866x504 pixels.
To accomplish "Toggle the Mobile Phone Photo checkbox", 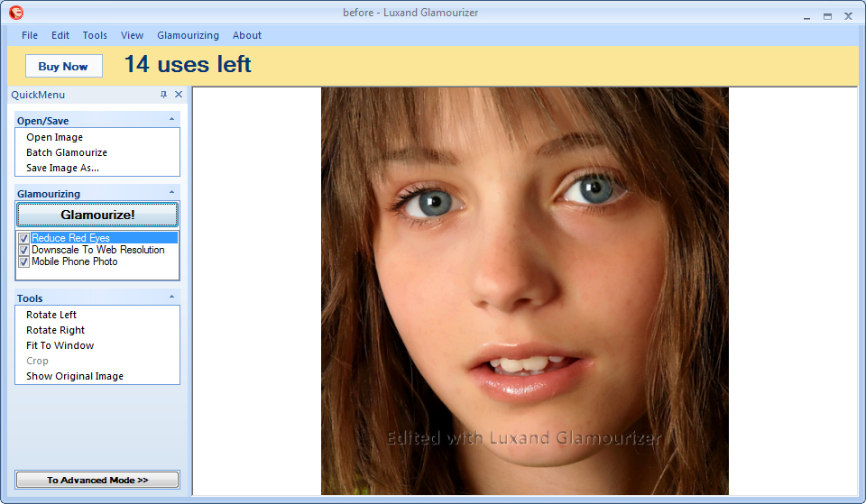I will pos(24,262).
